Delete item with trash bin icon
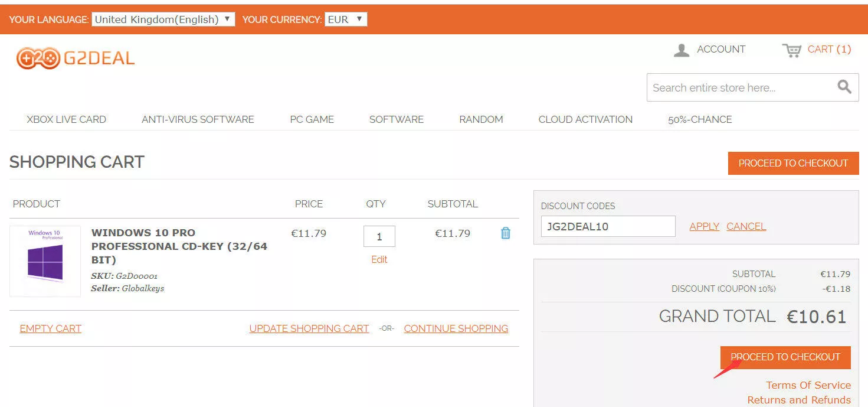This screenshot has width=868, height=407. [506, 233]
